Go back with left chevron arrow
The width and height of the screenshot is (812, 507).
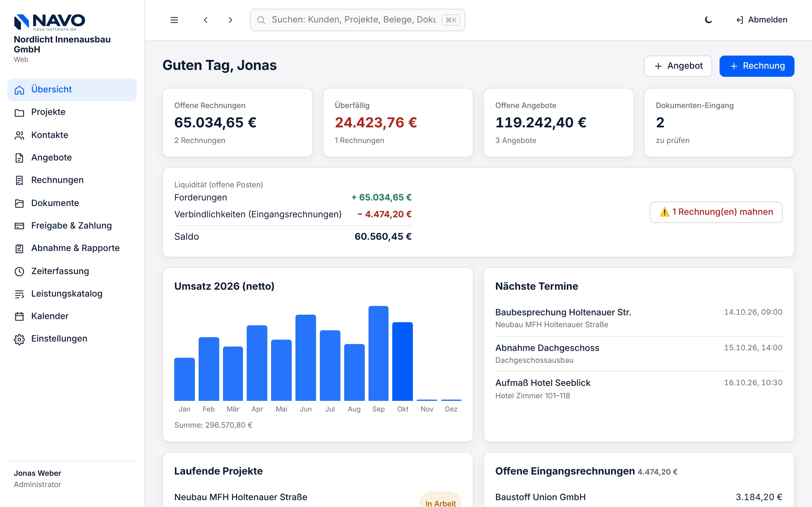[205, 20]
